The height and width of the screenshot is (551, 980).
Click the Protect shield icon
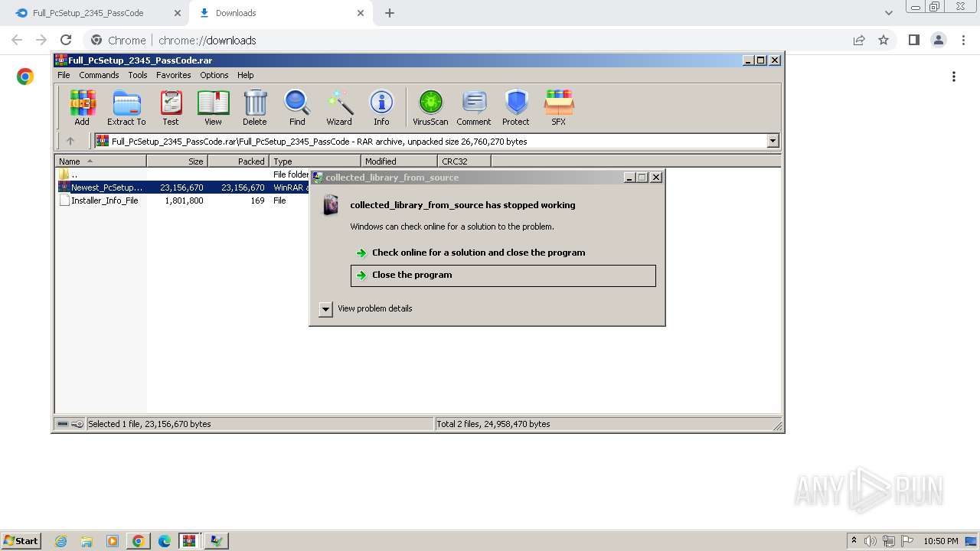[516, 107]
